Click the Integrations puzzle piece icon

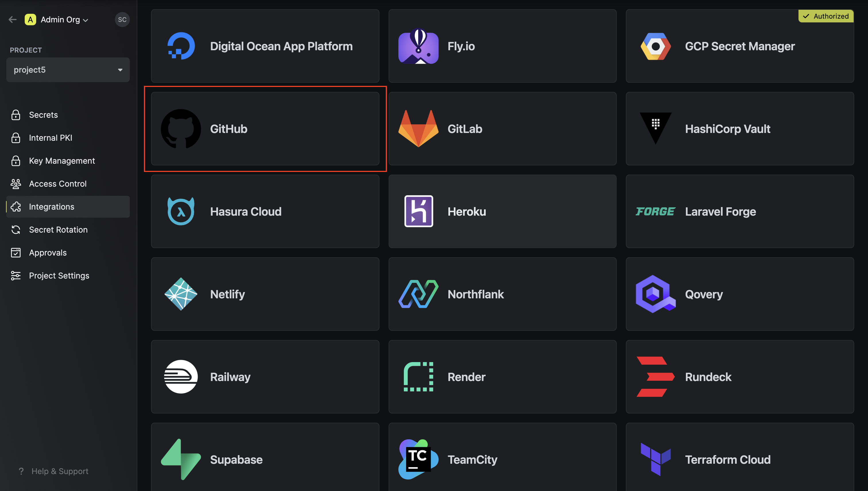[16, 207]
